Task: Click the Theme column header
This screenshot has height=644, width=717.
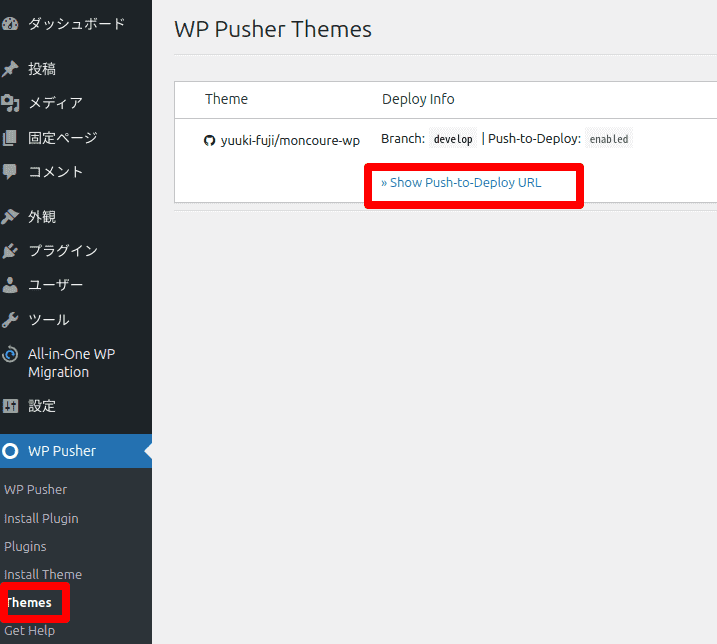Action: point(226,99)
